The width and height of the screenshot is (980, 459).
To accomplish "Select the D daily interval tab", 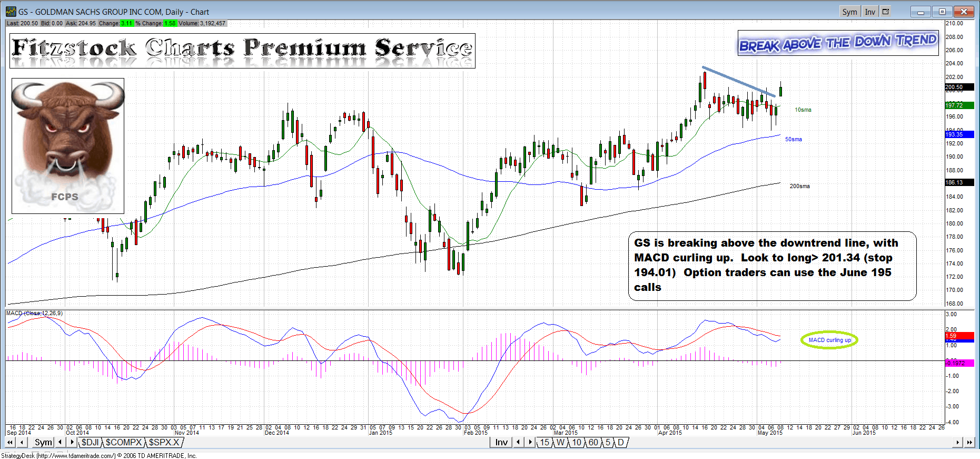I will 621,443.
